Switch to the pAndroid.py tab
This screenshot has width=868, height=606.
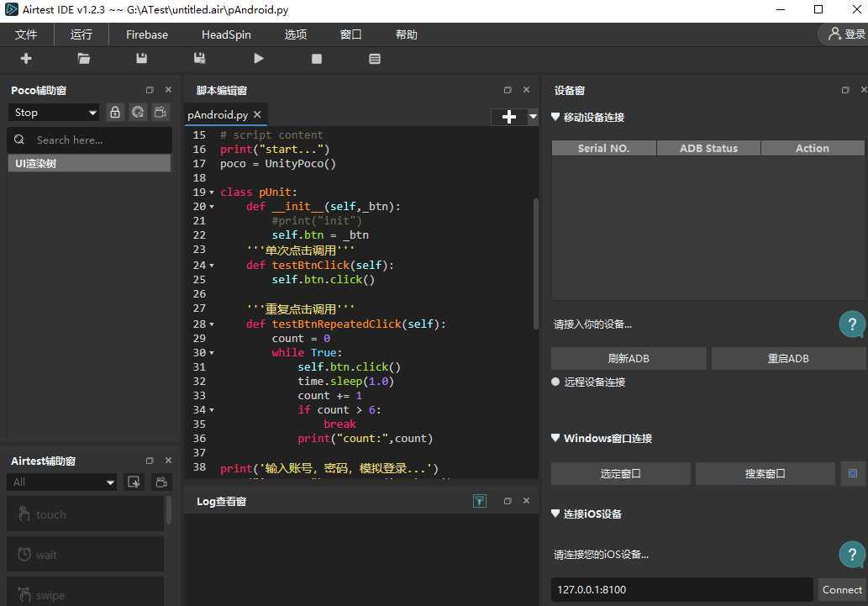pos(218,114)
